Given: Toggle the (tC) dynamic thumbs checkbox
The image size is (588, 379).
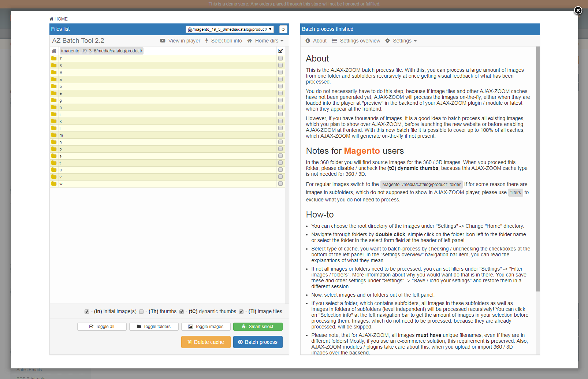Looking at the screenshot, I should tap(182, 312).
